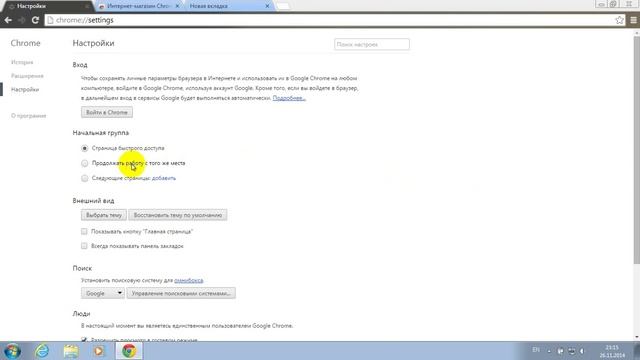Select Страница быстрого доступа radio option
640x360 pixels.
84,148
